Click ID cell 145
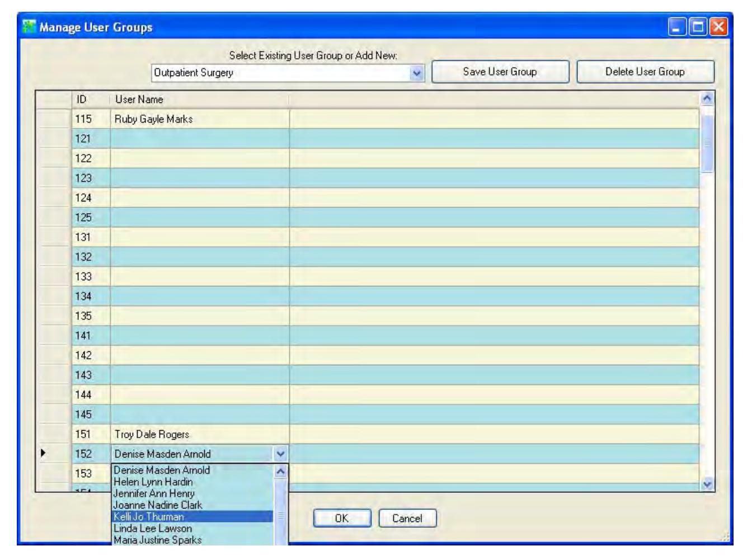This screenshot has width=747, height=560. (91, 415)
